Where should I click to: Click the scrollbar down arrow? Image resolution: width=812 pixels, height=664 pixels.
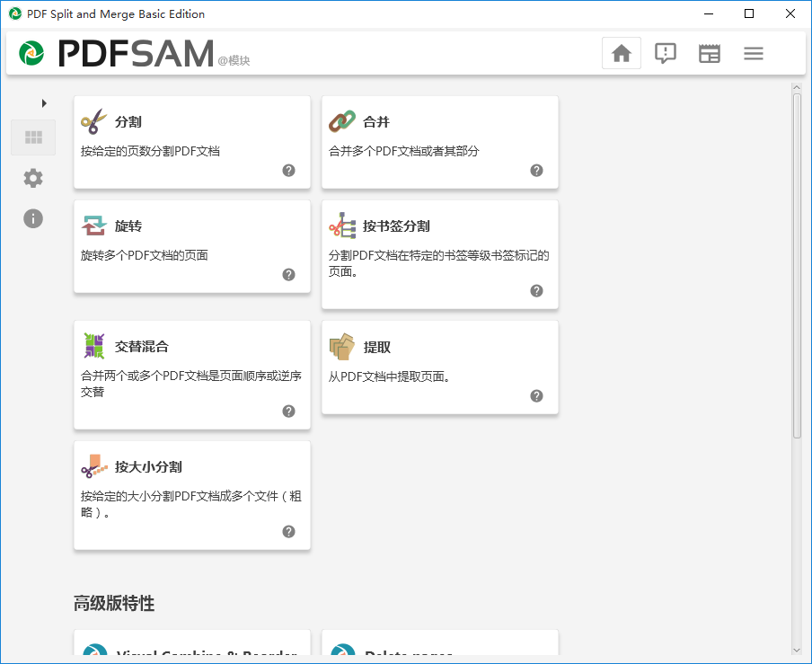point(797,651)
